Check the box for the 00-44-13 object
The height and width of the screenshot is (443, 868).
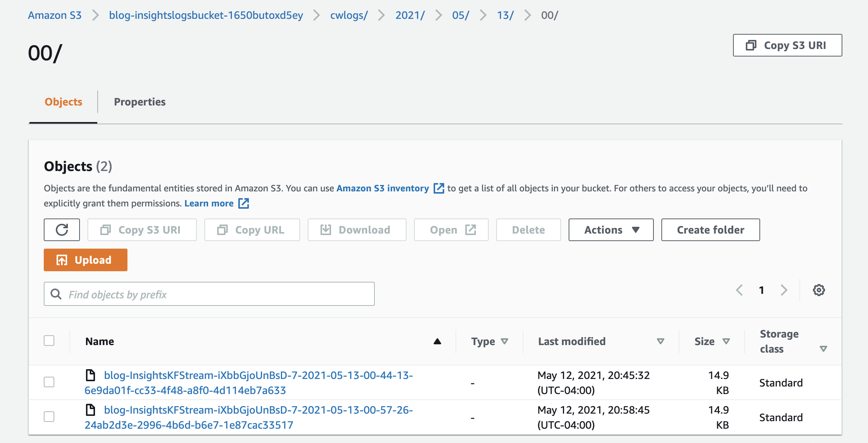pyautogui.click(x=49, y=382)
